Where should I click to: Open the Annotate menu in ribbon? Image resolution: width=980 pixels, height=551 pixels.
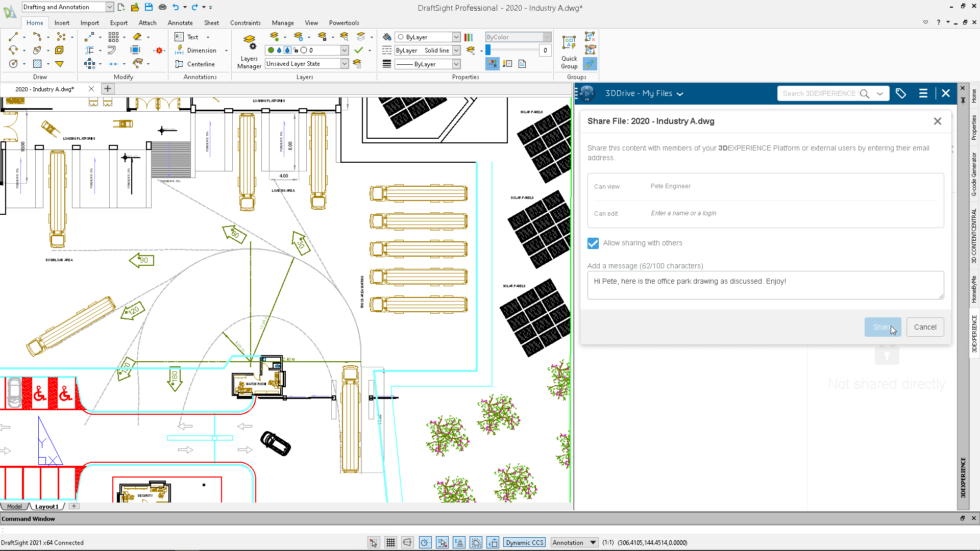pyautogui.click(x=179, y=22)
